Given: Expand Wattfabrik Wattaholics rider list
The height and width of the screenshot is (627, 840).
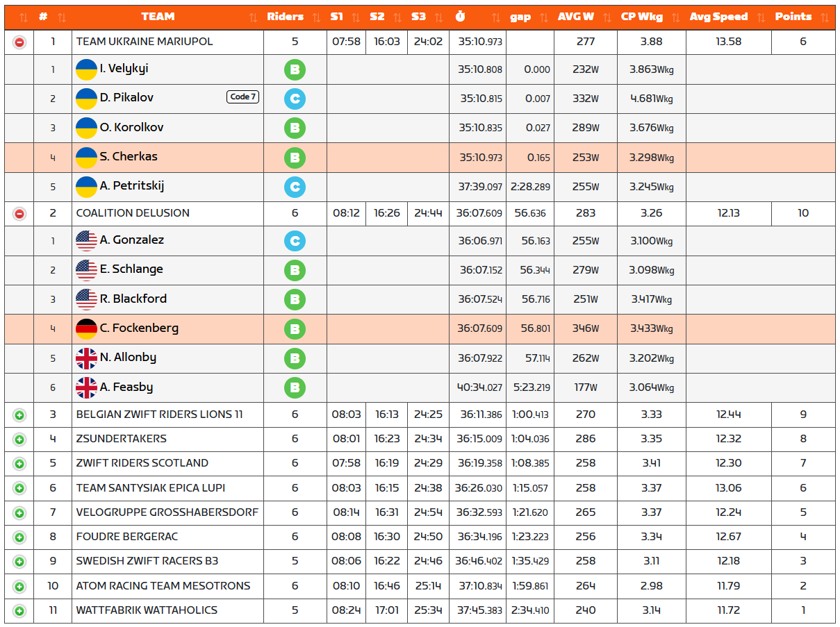Looking at the screenshot, I should [19, 611].
